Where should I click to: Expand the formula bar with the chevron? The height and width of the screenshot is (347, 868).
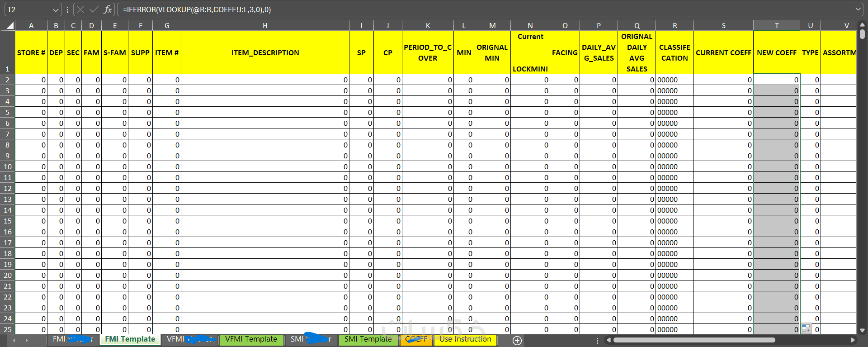(x=858, y=10)
